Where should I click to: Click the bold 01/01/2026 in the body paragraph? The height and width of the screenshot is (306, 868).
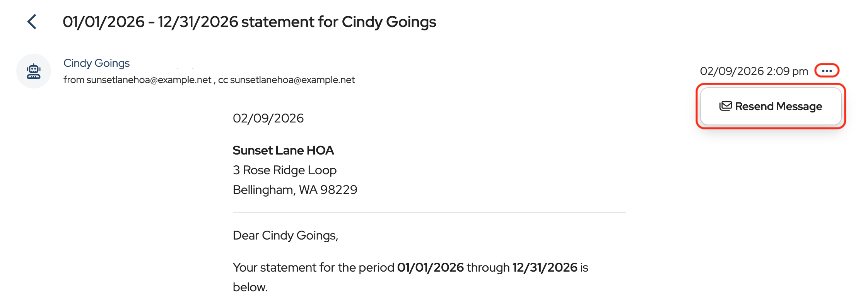(x=430, y=267)
